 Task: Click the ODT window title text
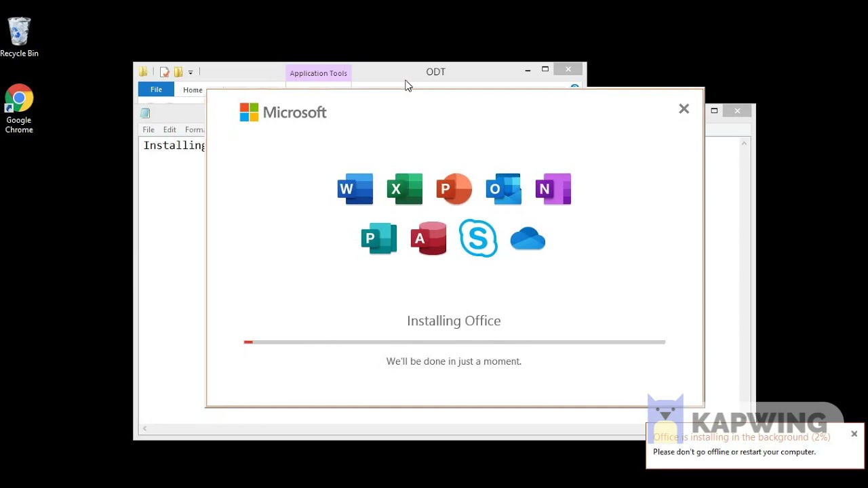[x=435, y=72]
